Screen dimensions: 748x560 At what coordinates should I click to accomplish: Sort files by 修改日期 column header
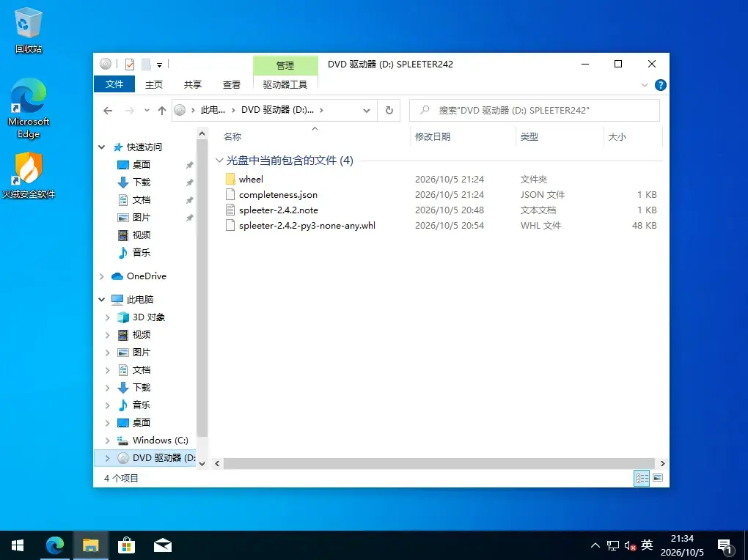tap(432, 137)
